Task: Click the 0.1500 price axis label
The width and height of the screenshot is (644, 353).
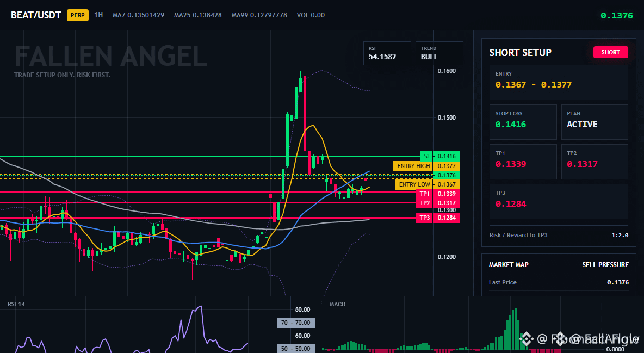Action: coord(447,117)
